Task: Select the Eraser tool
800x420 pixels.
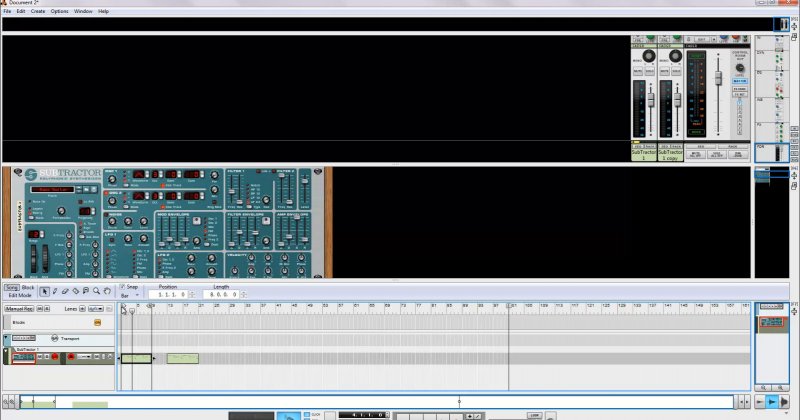Action: coord(65,291)
